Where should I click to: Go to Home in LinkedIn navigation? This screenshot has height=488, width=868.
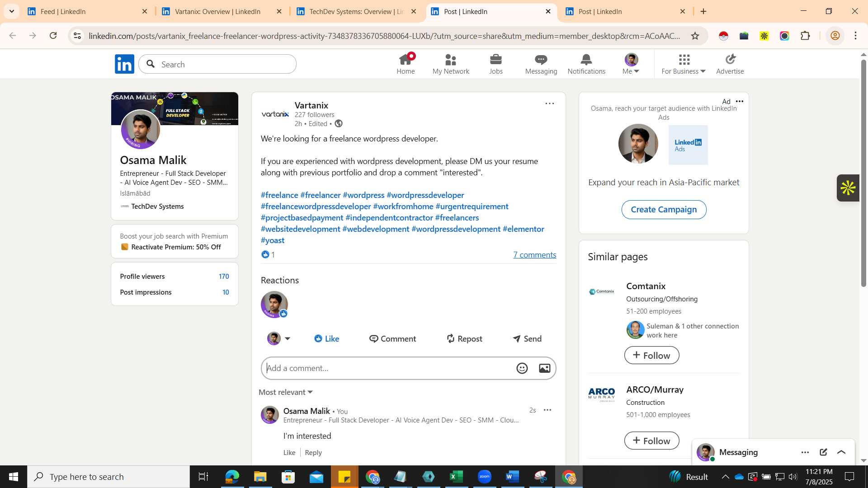[406, 64]
